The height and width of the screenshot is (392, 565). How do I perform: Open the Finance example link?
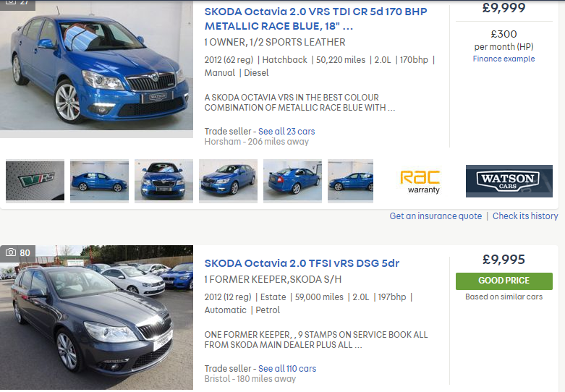(504, 59)
